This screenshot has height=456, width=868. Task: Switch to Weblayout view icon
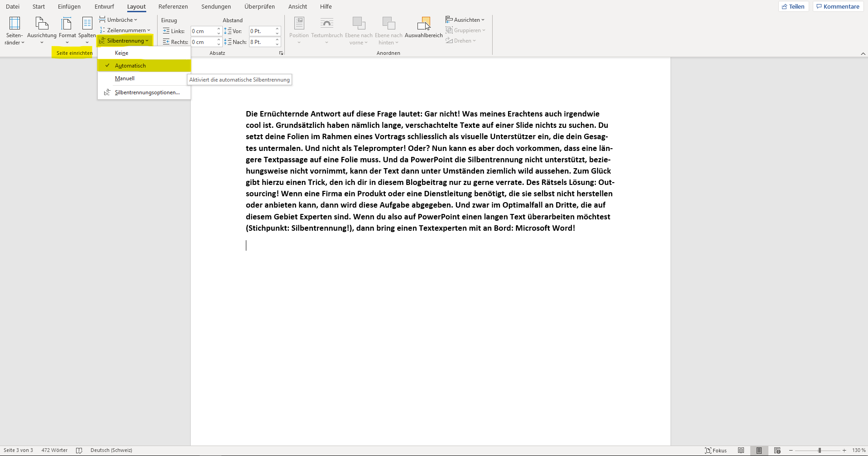coord(777,450)
